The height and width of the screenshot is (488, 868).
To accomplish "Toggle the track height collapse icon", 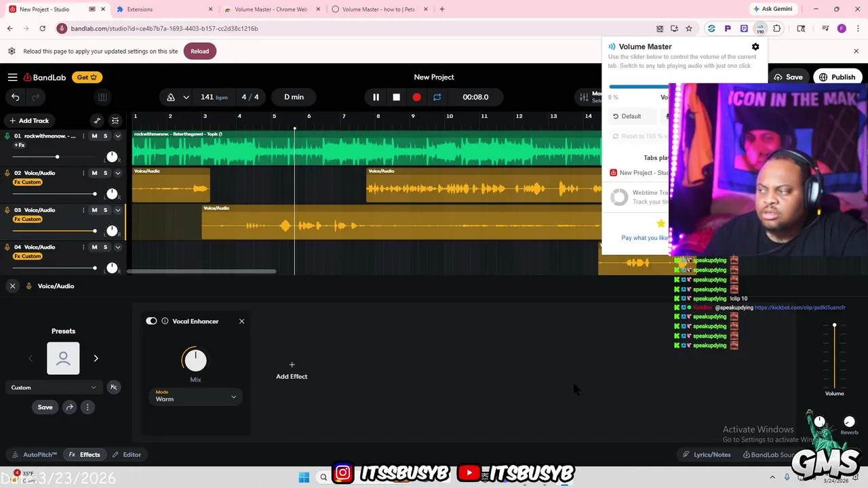I will click(115, 121).
